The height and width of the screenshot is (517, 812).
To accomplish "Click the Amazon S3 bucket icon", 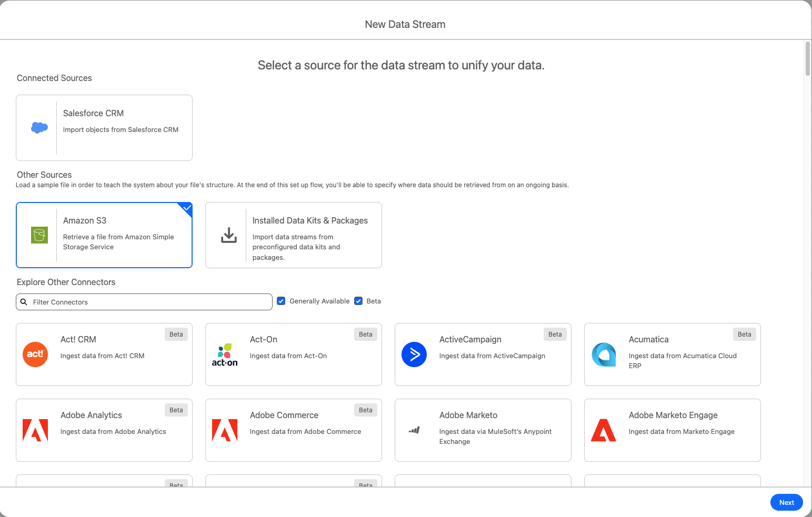I will pos(39,235).
